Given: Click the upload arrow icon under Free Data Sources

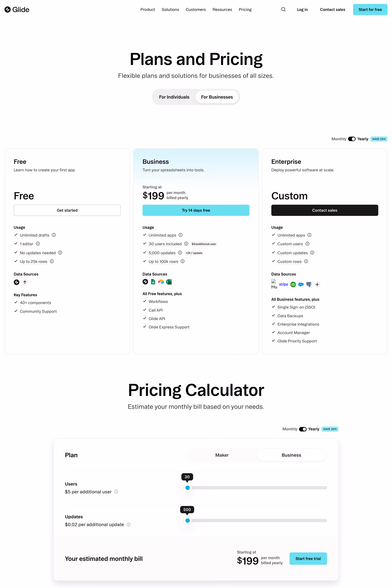Looking at the screenshot, I should pos(25,282).
